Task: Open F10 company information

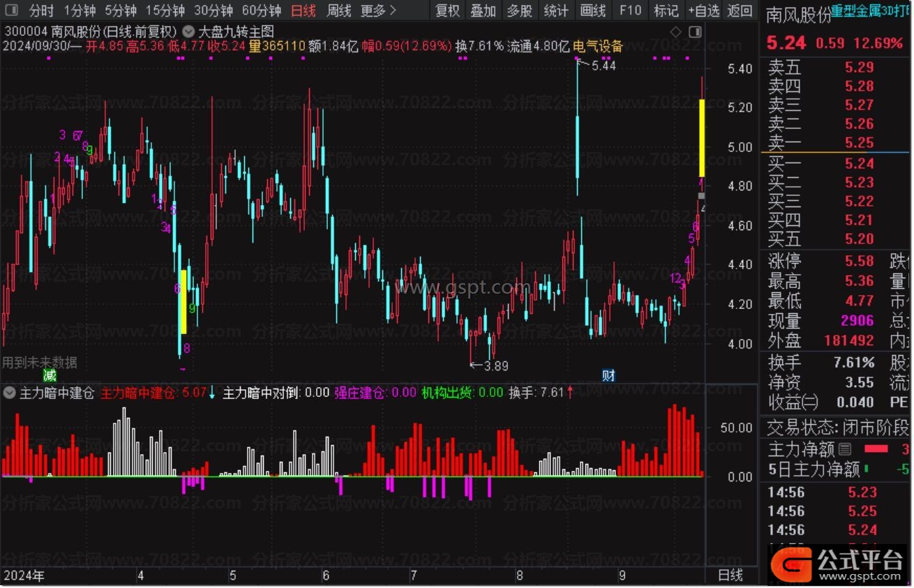Action: click(x=630, y=10)
